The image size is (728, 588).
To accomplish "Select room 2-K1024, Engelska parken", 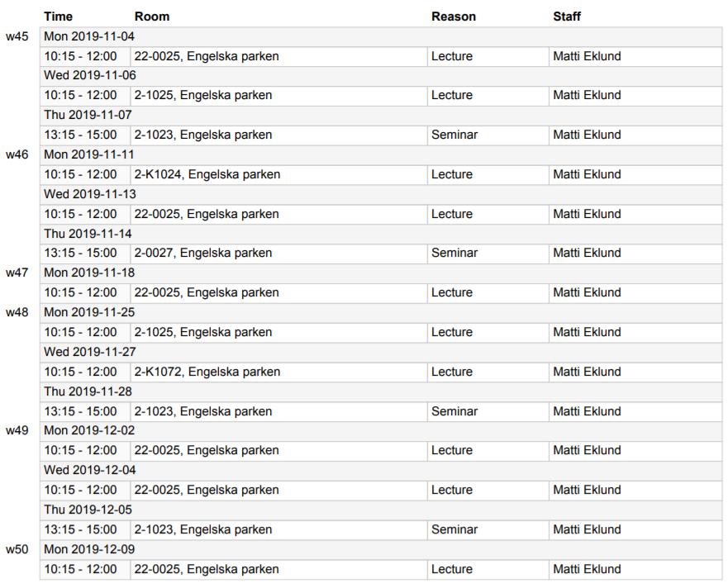I will click(207, 174).
